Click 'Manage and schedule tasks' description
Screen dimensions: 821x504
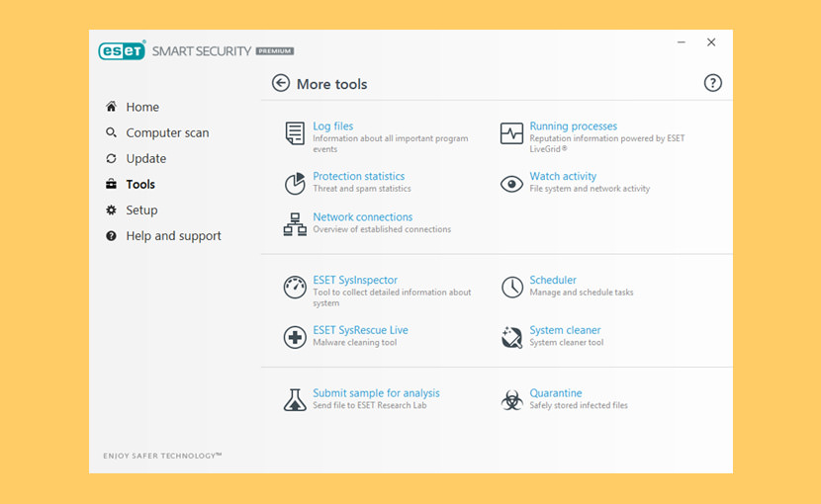point(582,293)
